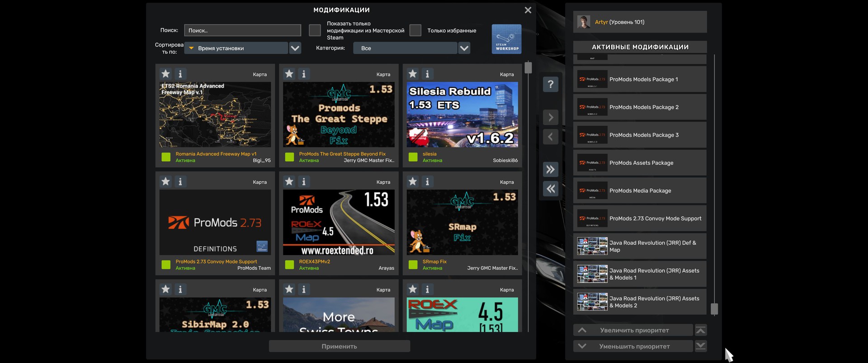Screen dimensions: 868x363
Task: Click author name Arayas
Action: (387, 268)
